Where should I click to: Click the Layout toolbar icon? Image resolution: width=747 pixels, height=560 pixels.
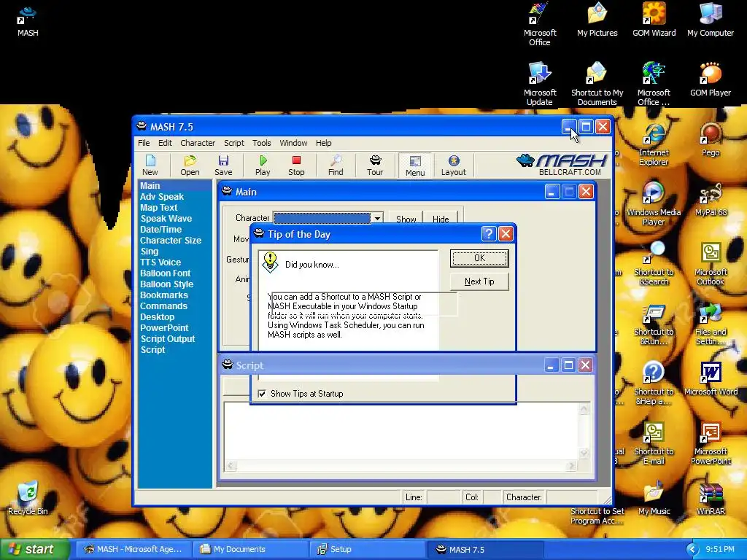pos(454,166)
